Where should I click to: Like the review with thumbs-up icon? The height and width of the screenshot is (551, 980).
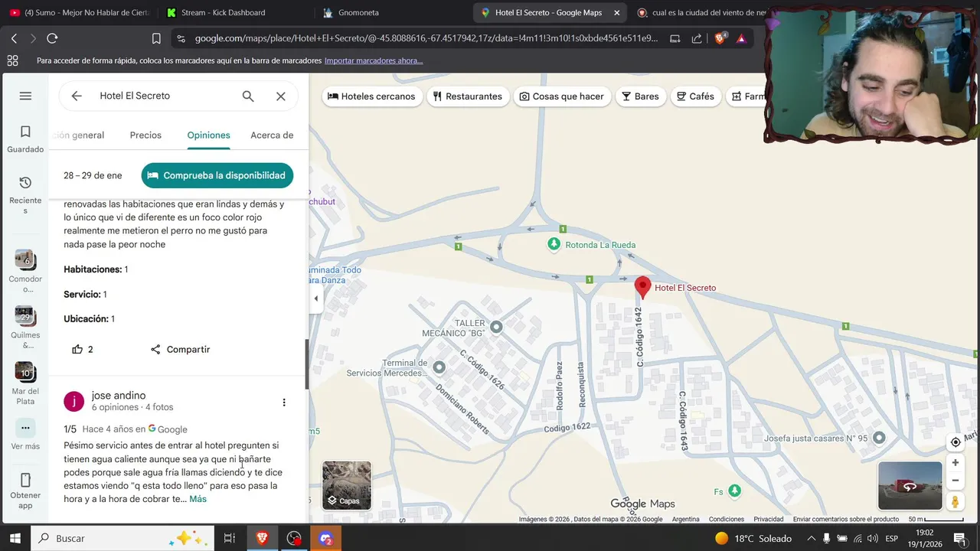tap(77, 349)
